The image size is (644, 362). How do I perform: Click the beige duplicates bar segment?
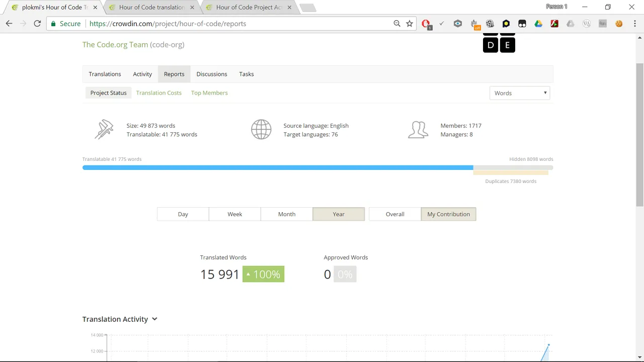(511, 173)
